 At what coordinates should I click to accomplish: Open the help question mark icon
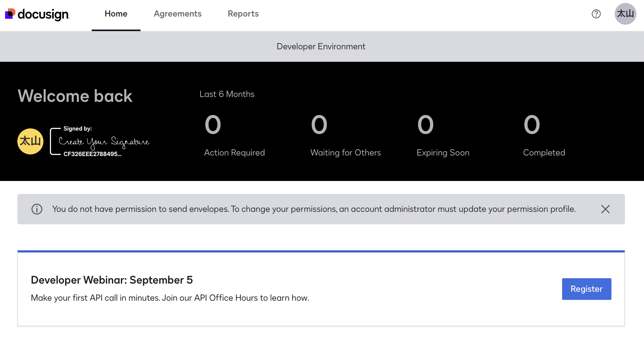click(596, 14)
